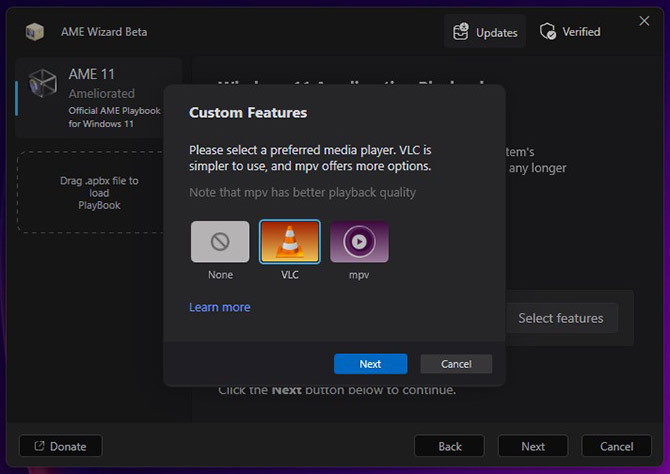The image size is (670, 474).
Task: Click the Donate external link icon
Action: click(x=39, y=446)
